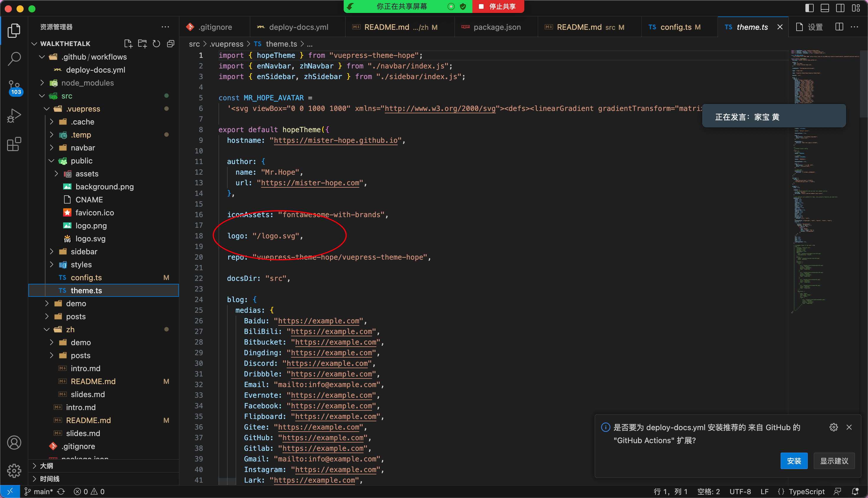Screen dimensions: 868x498
Task: Click the New File icon in explorer header
Action: [128, 43]
